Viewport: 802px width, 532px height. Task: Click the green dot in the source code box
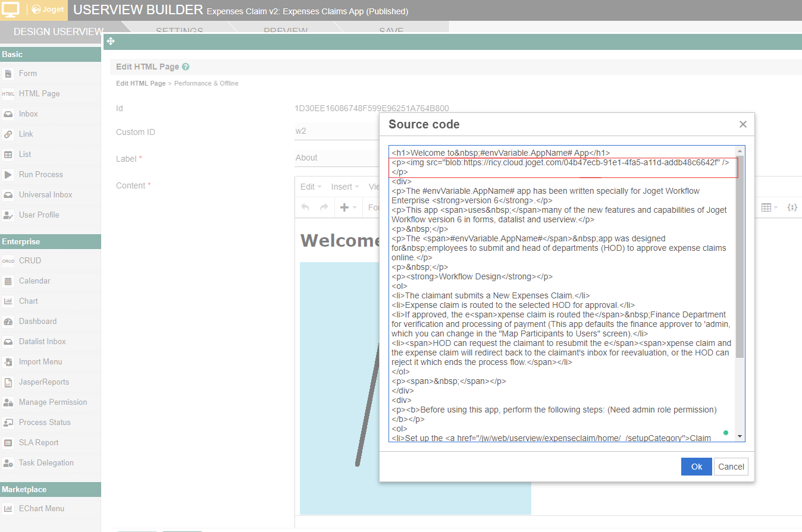click(725, 433)
